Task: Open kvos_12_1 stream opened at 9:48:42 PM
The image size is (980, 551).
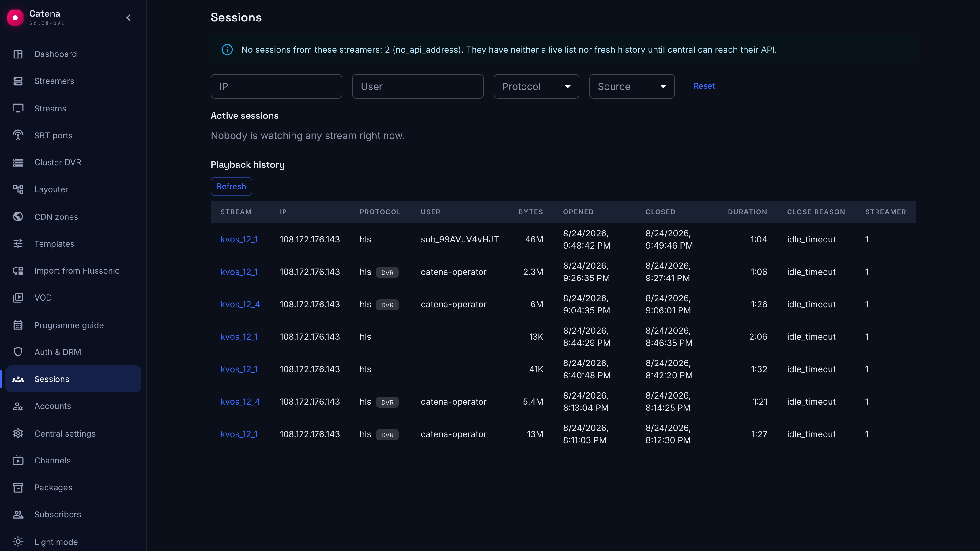Action: [239, 240]
